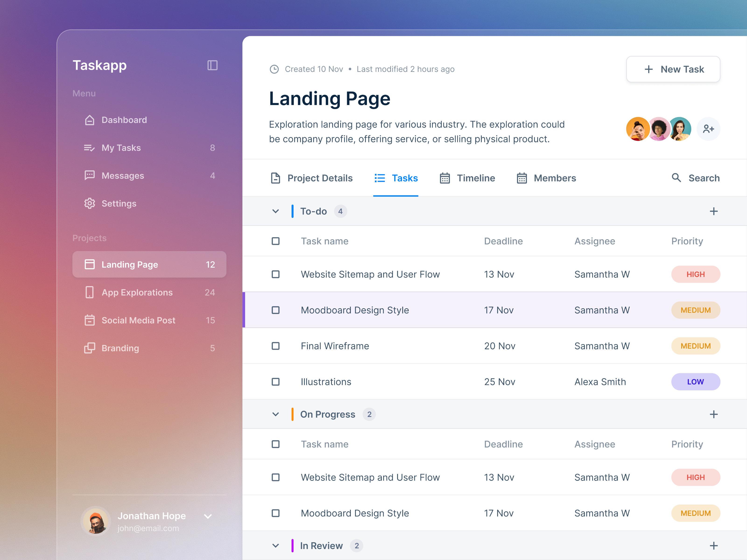Image resolution: width=747 pixels, height=560 pixels.
Task: Click the Social Media Post calendar icon
Action: point(89,320)
